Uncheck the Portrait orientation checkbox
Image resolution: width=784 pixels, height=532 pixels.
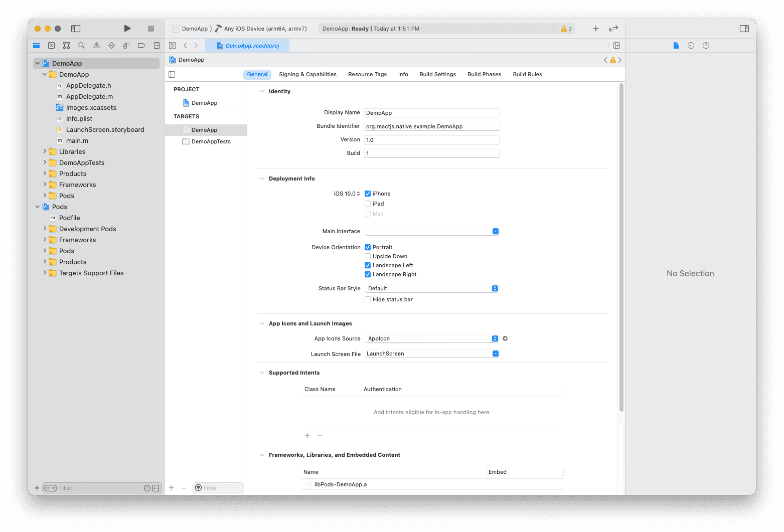point(368,247)
